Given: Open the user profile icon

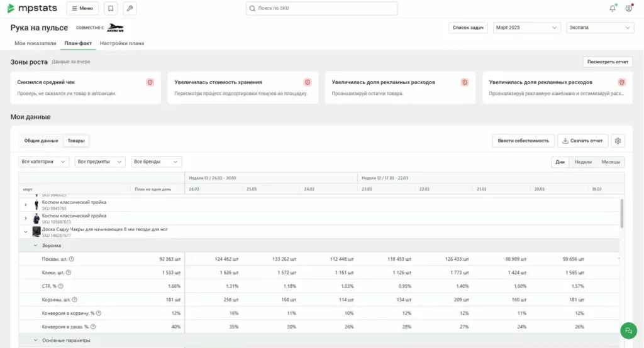Looking at the screenshot, I should click(628, 8).
